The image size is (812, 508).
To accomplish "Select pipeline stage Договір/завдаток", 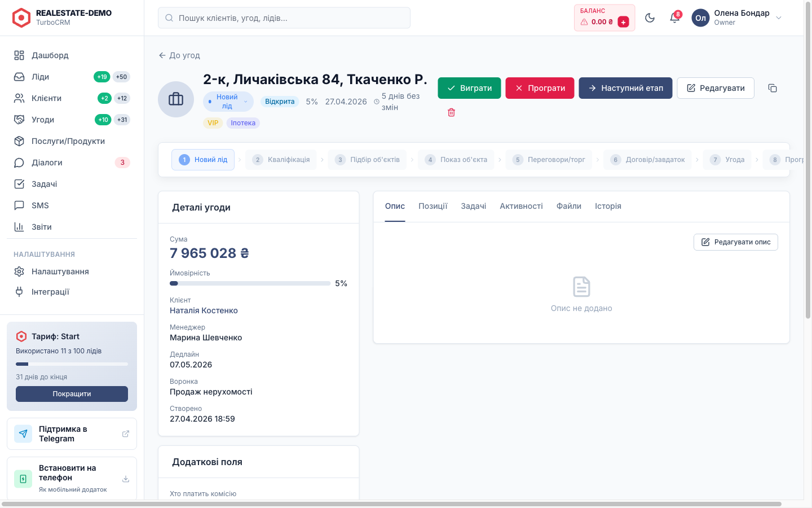I will (647, 160).
